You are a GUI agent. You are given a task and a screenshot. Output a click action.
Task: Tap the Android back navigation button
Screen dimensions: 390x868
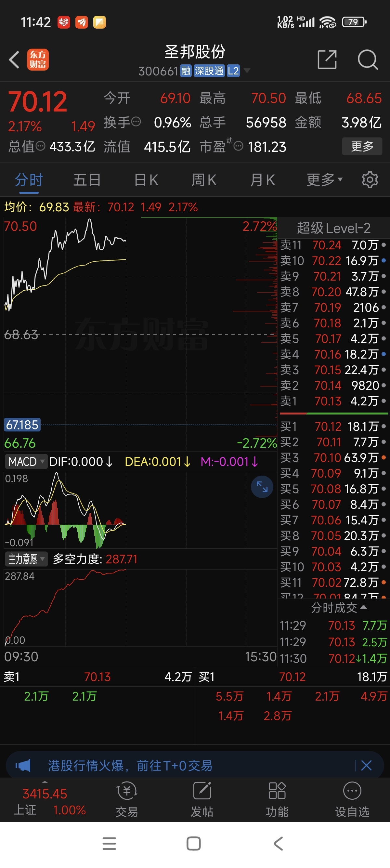tap(278, 843)
